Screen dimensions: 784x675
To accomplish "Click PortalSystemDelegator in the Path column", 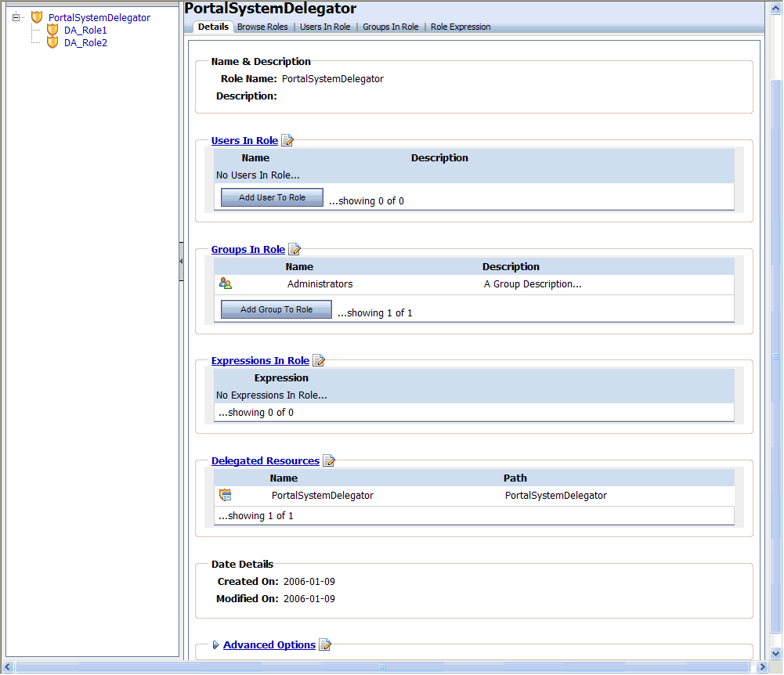I will (x=556, y=496).
